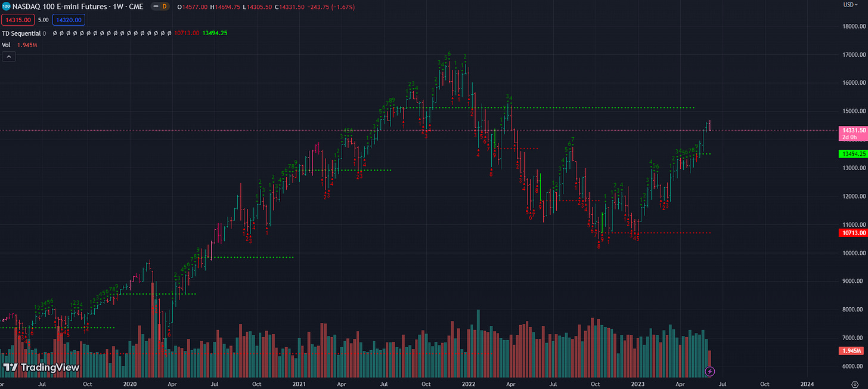Click the 2021 label on the time axis
Image resolution: width=868 pixels, height=389 pixels.
298,384
